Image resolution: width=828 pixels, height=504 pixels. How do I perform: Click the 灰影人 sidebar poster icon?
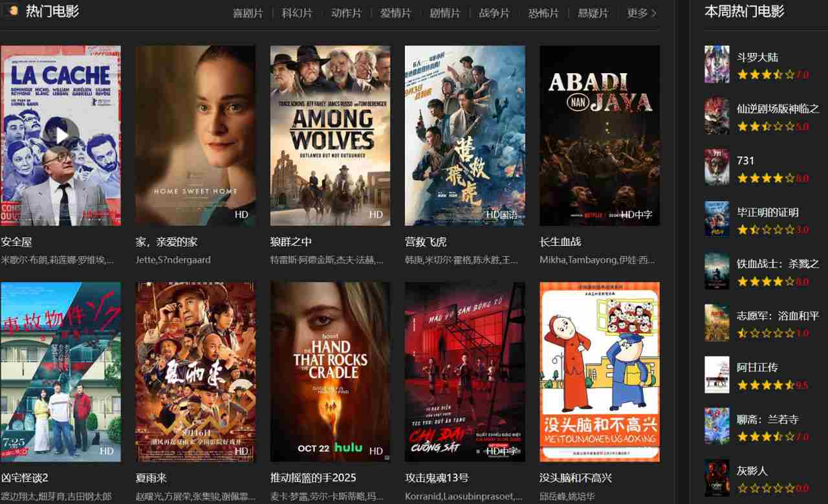coord(717,477)
